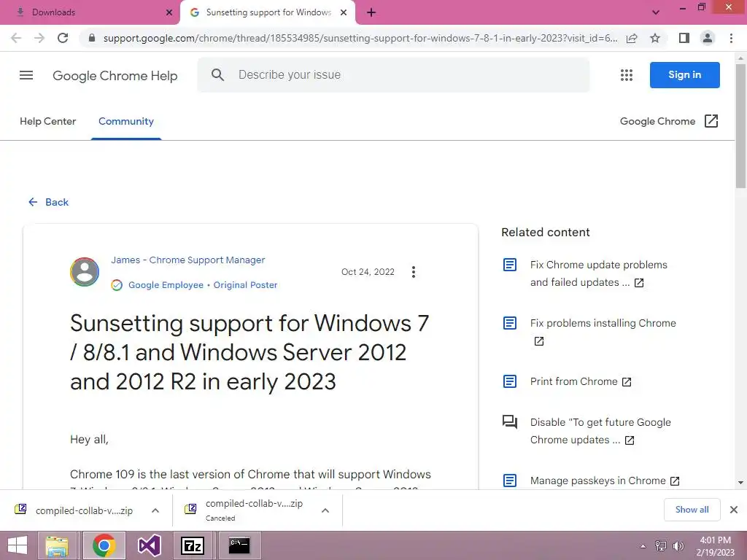Click the Google Employee badge label
Screen dimensions: 747x560
pyautogui.click(x=166, y=285)
